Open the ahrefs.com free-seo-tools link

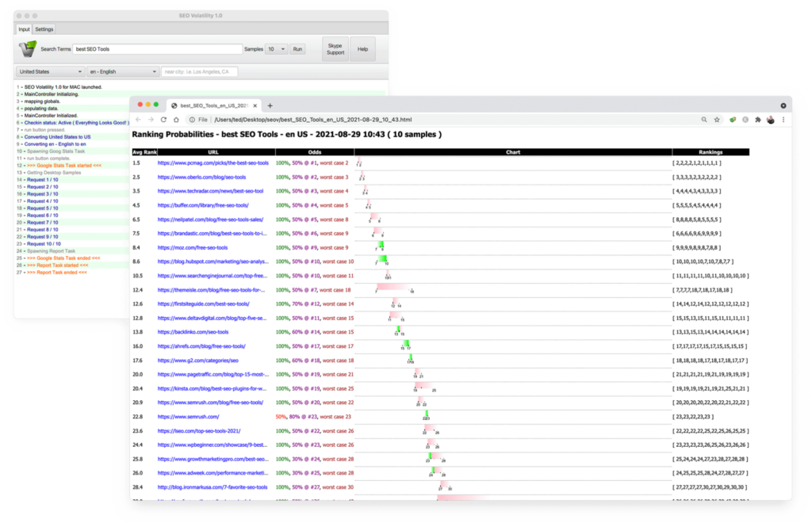coord(201,346)
